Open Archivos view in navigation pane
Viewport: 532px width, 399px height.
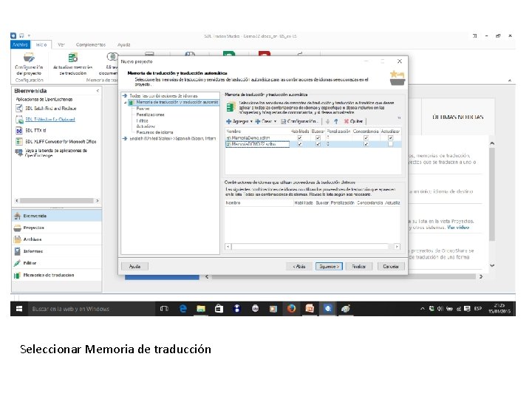(x=57, y=239)
